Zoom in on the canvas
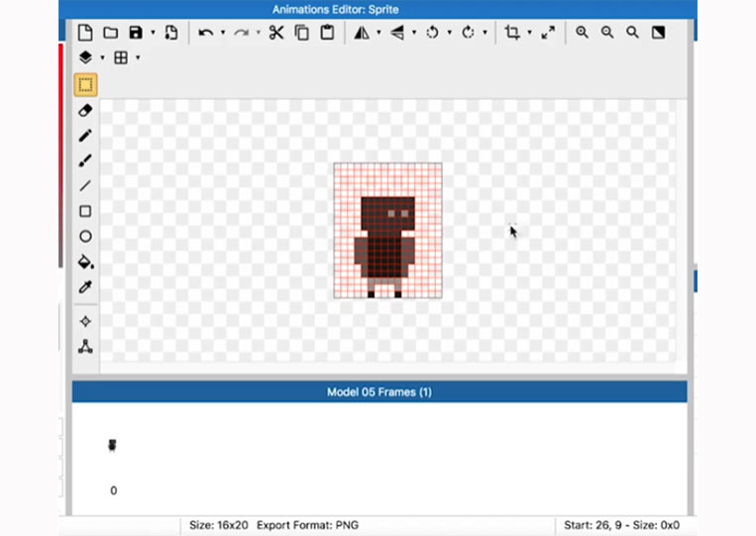This screenshot has height=536, width=756. 582,33
